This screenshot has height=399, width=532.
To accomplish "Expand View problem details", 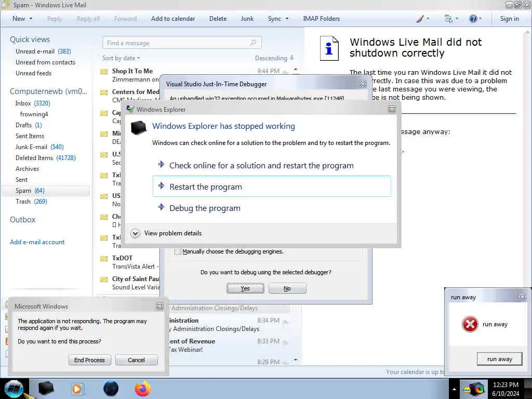I will [167, 233].
